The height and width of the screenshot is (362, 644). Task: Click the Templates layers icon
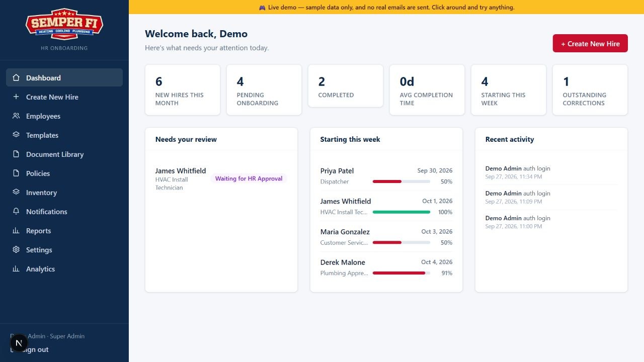tap(16, 135)
